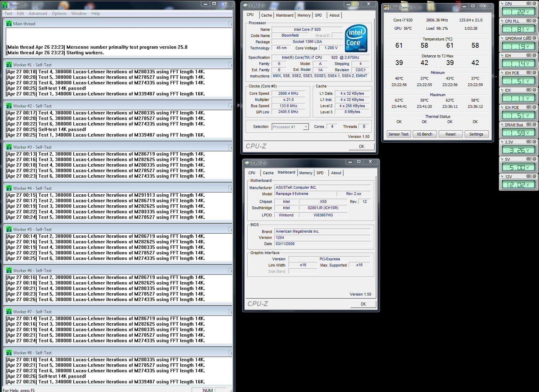The width and height of the screenshot is (539, 392).
Task: Click the Worker #6 Self-Test window icon
Action: coord(9,270)
